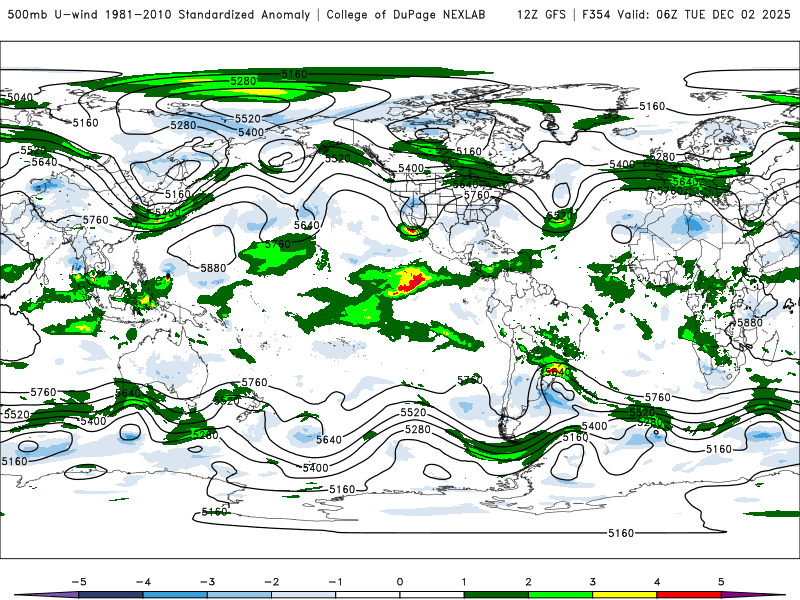Click the yellow 3 to 4 colorbar segment

[x=625, y=595]
